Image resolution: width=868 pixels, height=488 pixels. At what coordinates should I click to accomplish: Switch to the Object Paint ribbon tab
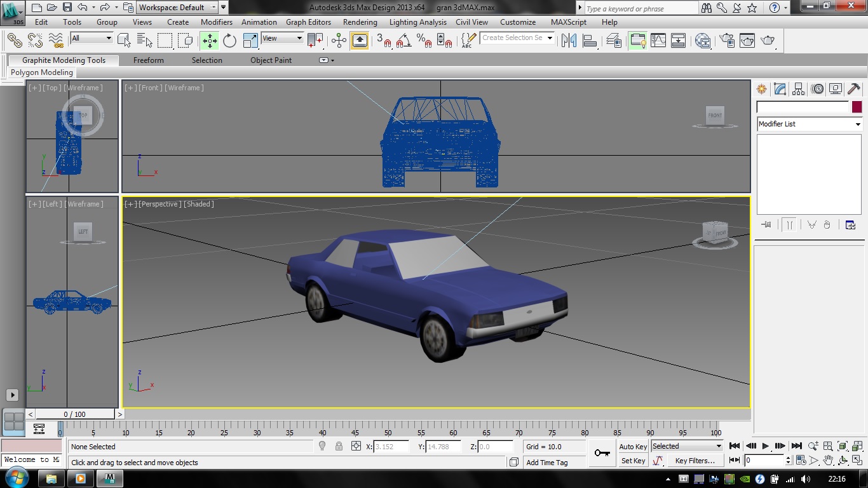pyautogui.click(x=271, y=60)
